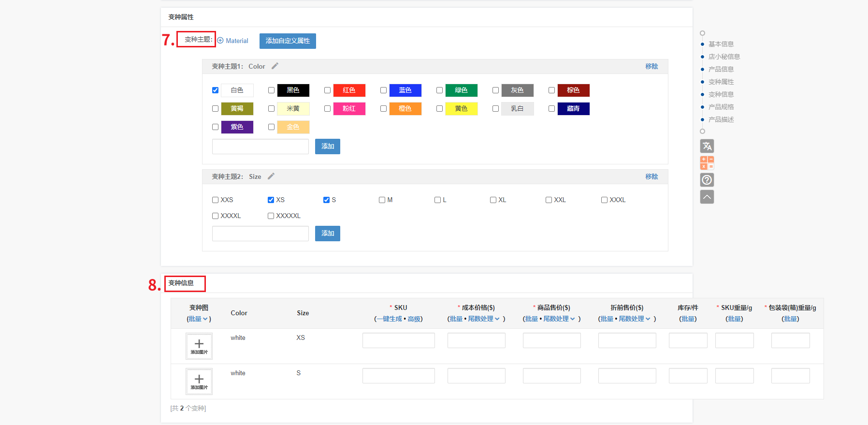The image size is (868, 425).
Task: Open 尾数处理 dropdown under 商品售价
Action: click(x=559, y=319)
